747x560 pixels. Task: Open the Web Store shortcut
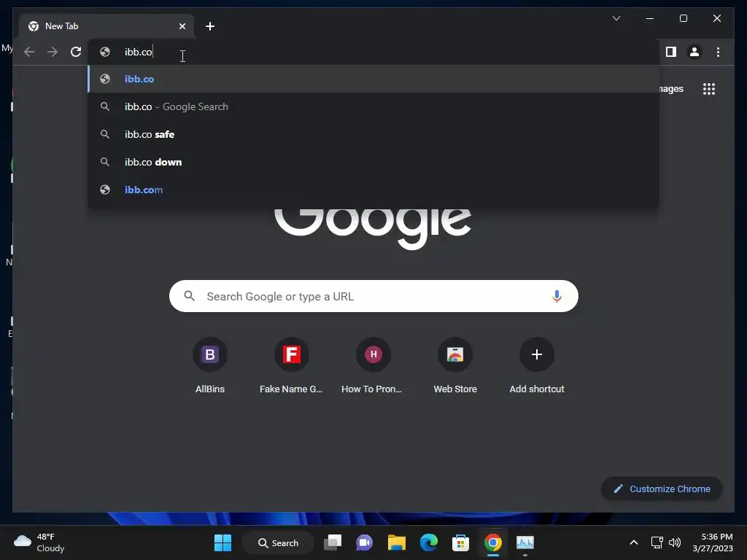[455, 366]
